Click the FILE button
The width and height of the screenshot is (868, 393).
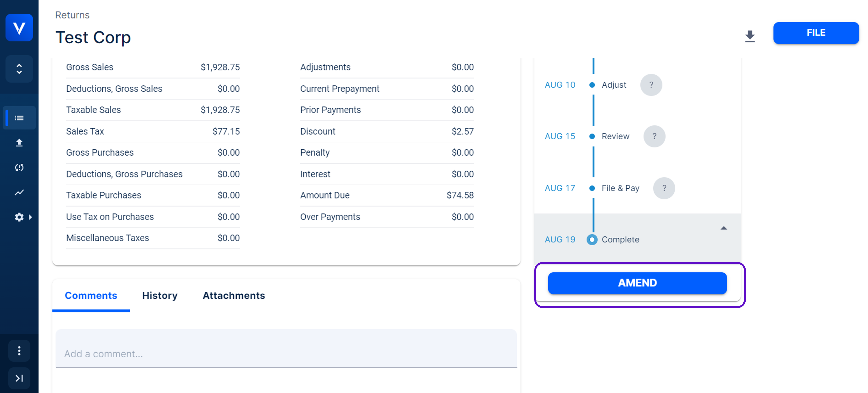click(x=816, y=33)
